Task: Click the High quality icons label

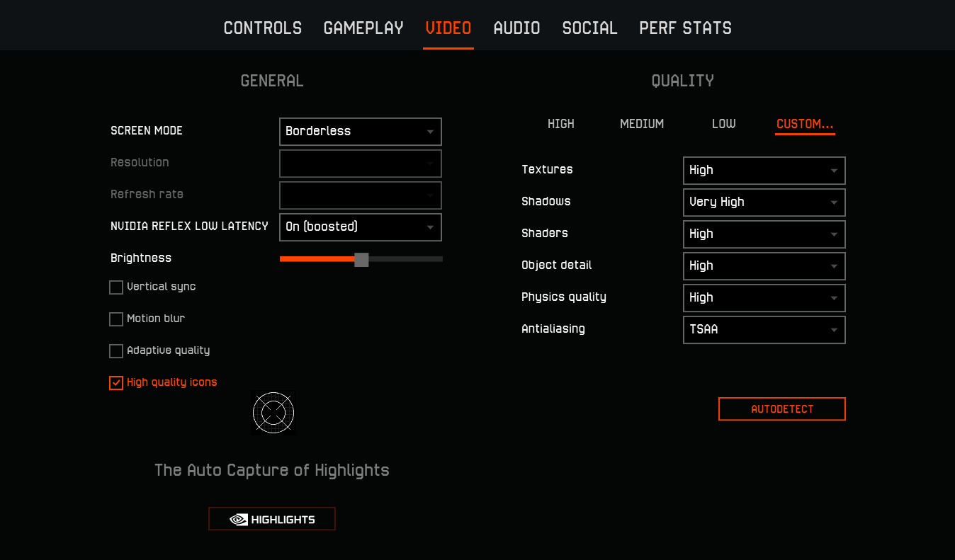Action: 172,382
